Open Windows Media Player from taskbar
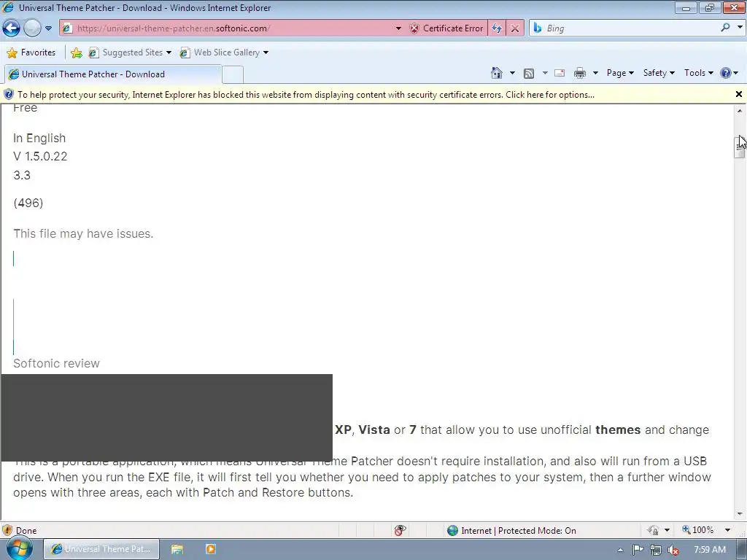747x560 pixels. click(210, 549)
